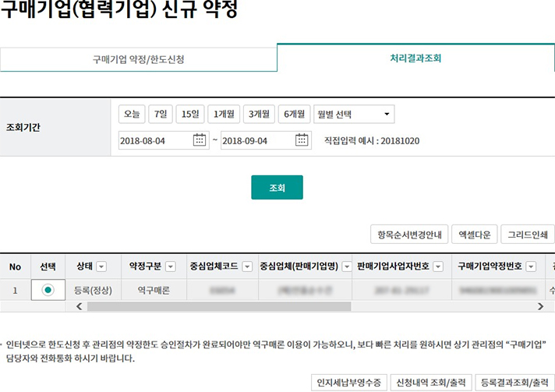This screenshot has width=555, height=392.
Task: Open filter for 판매기업사업자번호 column
Action: click(x=438, y=267)
